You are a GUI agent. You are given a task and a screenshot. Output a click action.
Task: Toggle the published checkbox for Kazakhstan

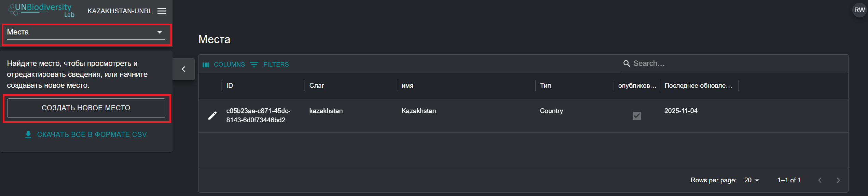pyautogui.click(x=637, y=116)
